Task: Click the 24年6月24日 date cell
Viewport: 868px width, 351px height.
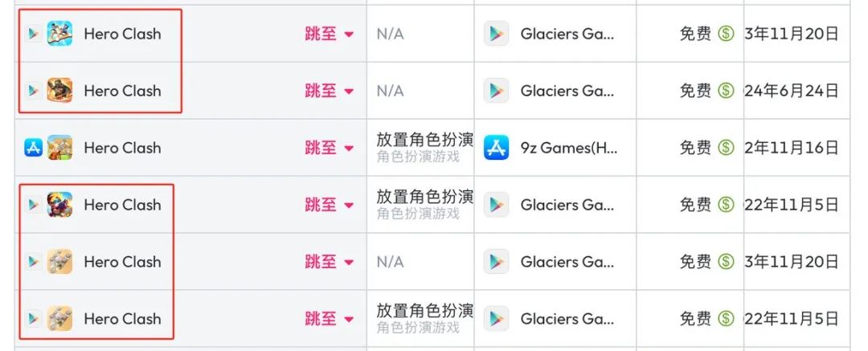Action: [792, 91]
